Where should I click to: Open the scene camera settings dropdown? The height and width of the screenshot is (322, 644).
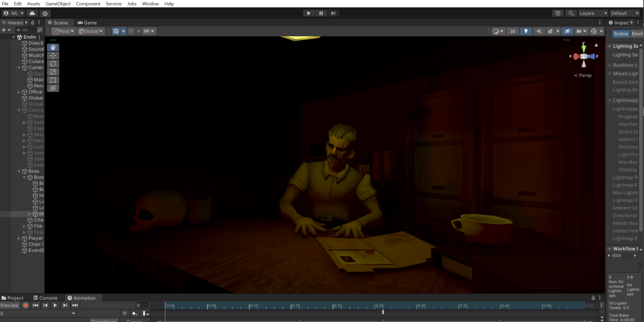[x=581, y=31]
